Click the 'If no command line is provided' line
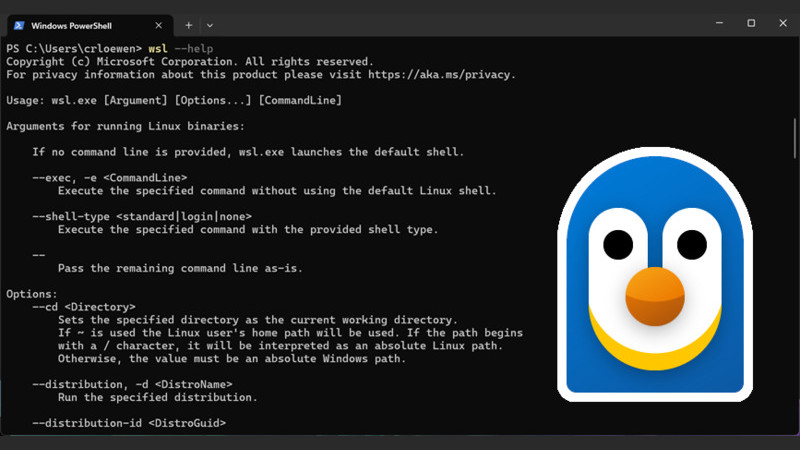This screenshot has height=450, width=800. click(248, 152)
